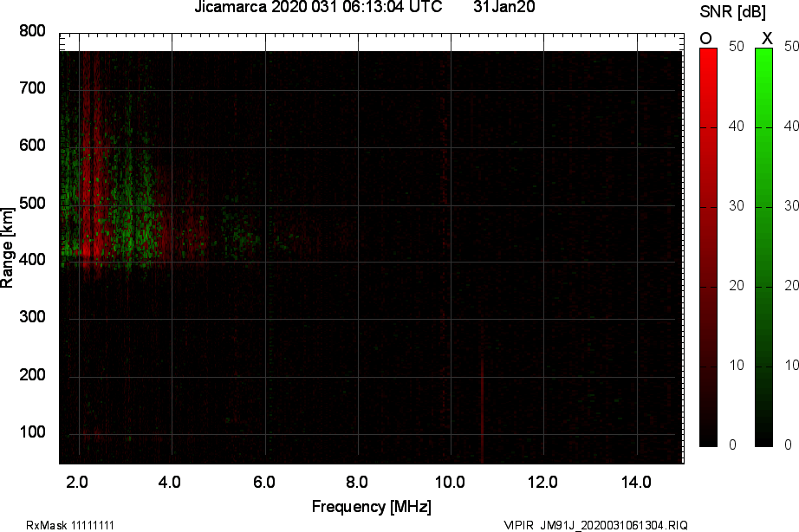Click the green X-mode SNR colorbar
The image size is (799, 532).
click(x=763, y=247)
